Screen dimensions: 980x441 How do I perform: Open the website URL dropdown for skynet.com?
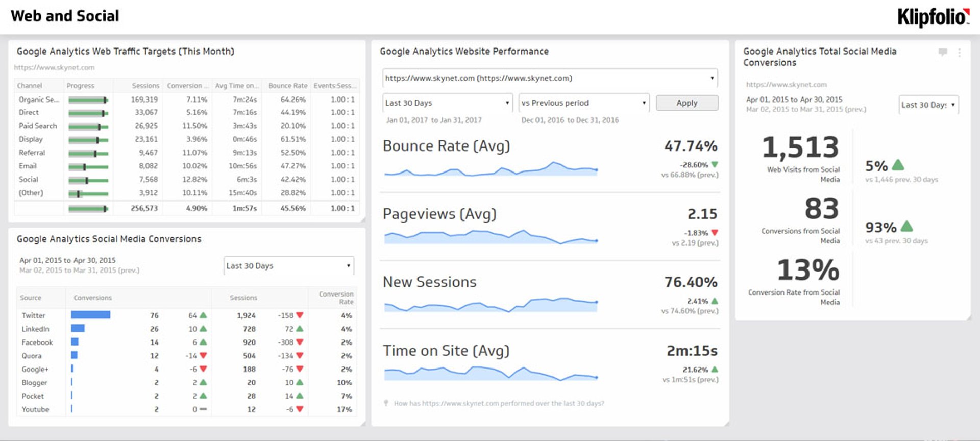click(549, 78)
